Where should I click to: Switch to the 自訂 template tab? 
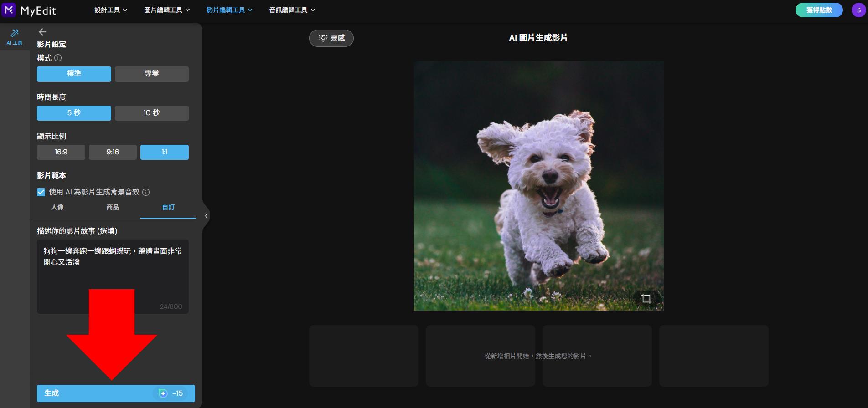click(x=168, y=207)
